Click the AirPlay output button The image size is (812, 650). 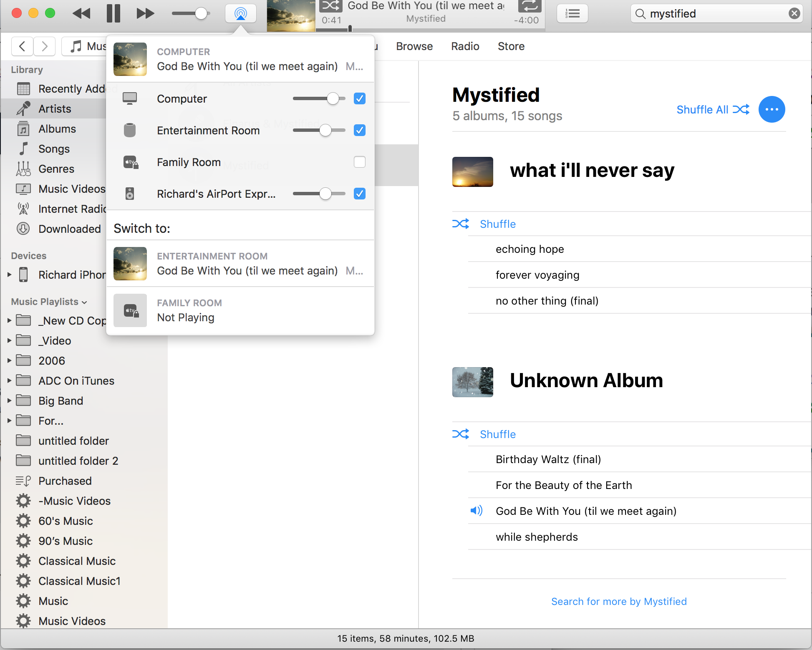pyautogui.click(x=240, y=14)
